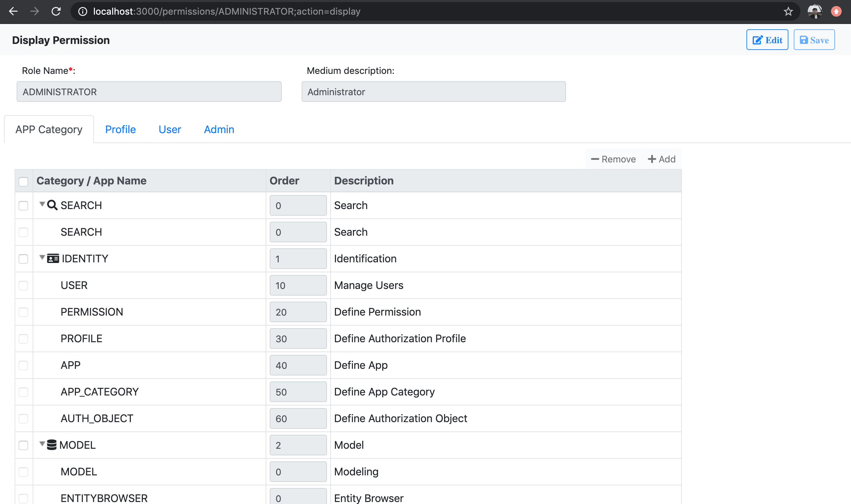
Task: Toggle the select-all checkbox in the table header
Action: 23,182
